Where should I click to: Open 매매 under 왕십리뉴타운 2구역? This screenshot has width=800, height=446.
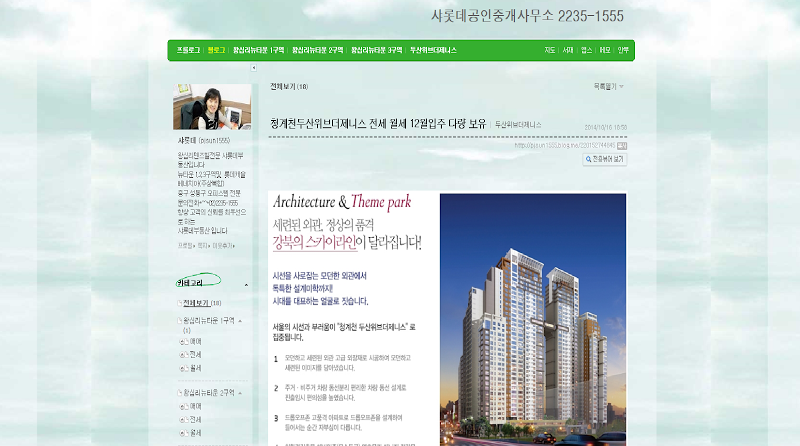(195, 406)
